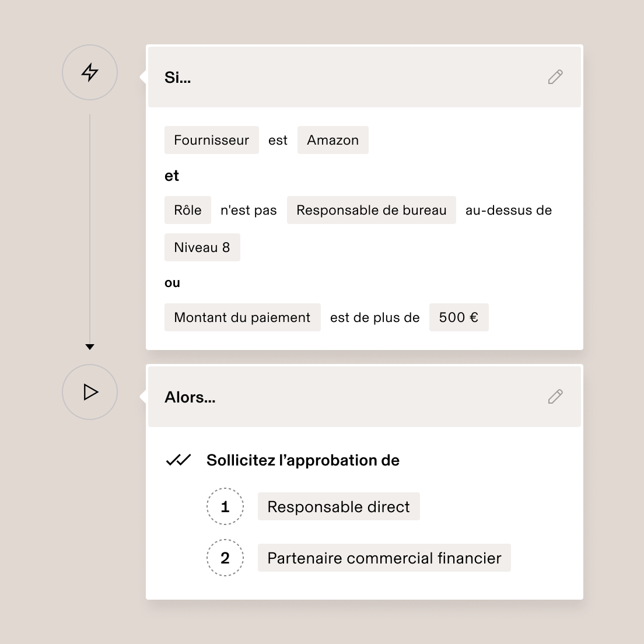This screenshot has height=644, width=644.
Task: Click the double checkmark approval icon
Action: (x=178, y=460)
